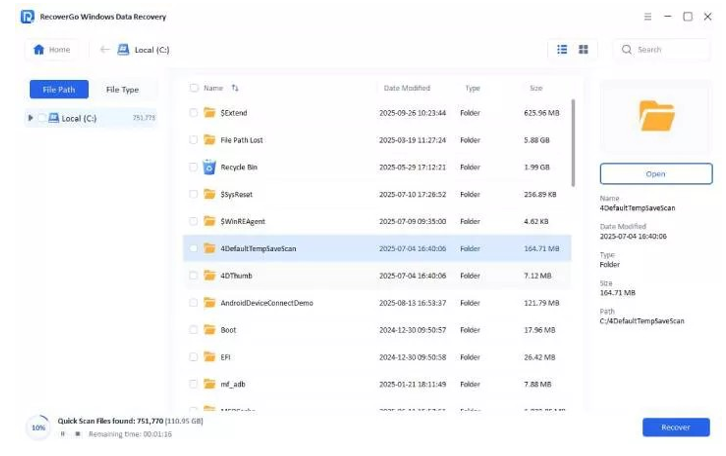Screen dimensions: 726x456
Task: Stop the scan with the stop icon
Action: pos(78,434)
